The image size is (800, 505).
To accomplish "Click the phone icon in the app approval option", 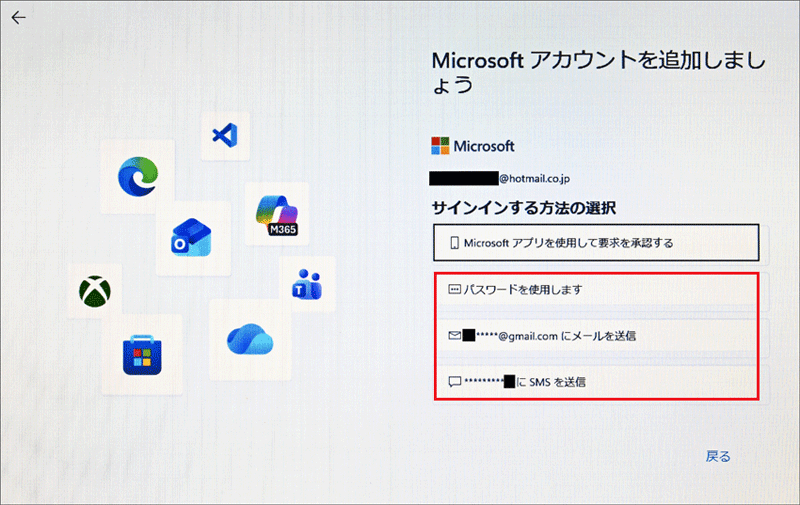I will click(454, 243).
